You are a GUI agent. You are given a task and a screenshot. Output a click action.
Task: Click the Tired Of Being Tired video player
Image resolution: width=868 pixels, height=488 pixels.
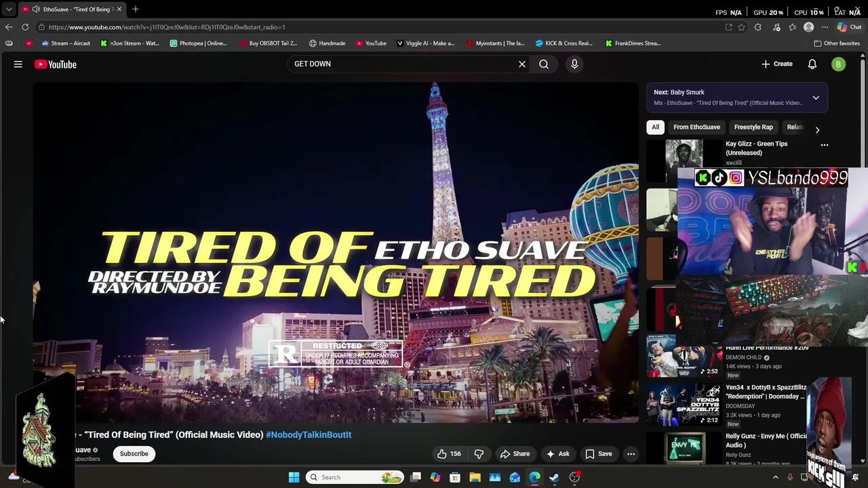click(336, 253)
